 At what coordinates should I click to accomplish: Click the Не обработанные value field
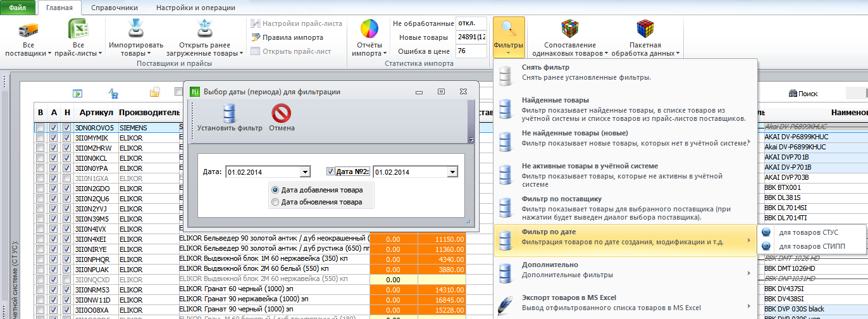tap(471, 23)
